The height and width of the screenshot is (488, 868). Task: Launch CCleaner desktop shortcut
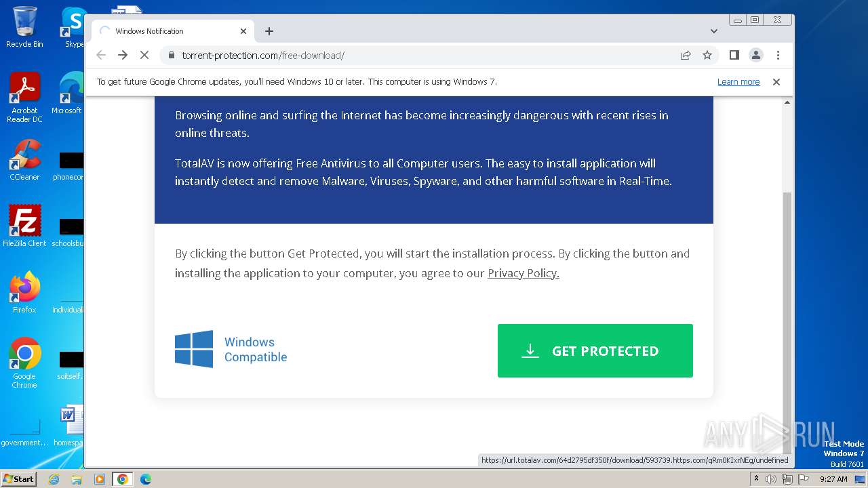[24, 160]
